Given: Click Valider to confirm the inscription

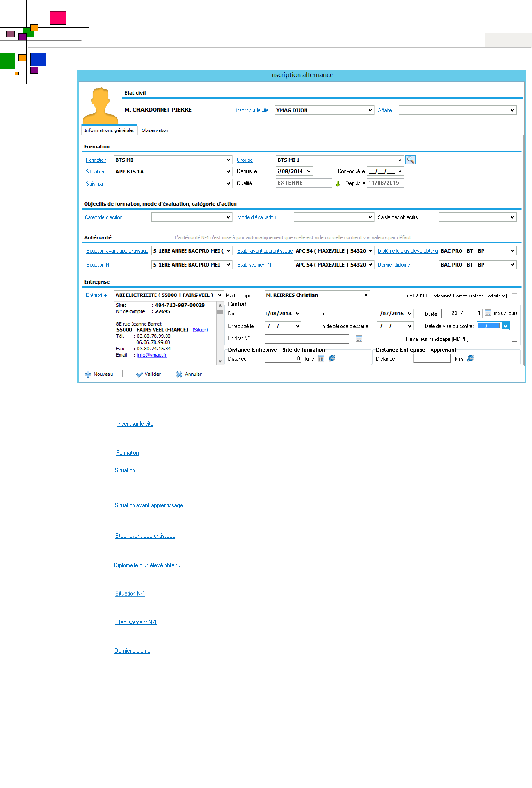Looking at the screenshot, I should (x=149, y=374).
